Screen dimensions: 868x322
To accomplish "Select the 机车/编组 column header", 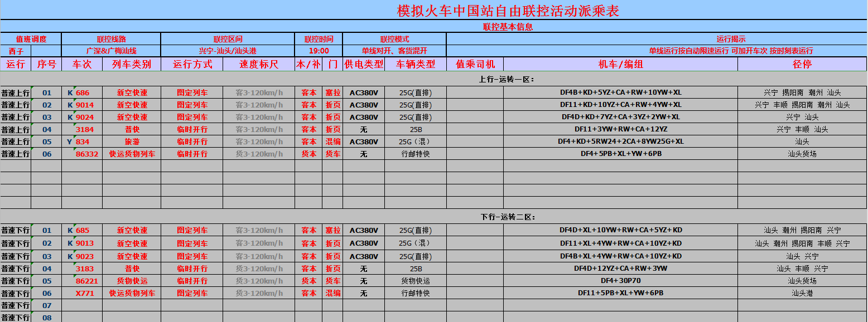I will pyautogui.click(x=620, y=64).
